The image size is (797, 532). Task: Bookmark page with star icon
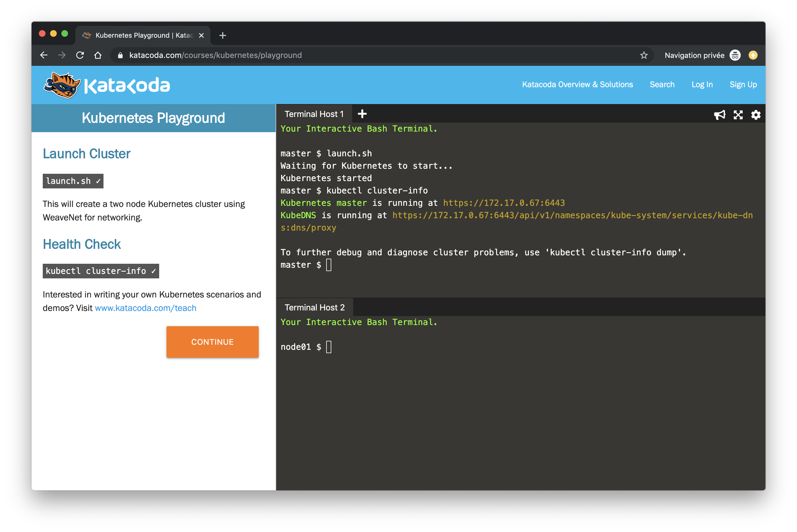644,55
